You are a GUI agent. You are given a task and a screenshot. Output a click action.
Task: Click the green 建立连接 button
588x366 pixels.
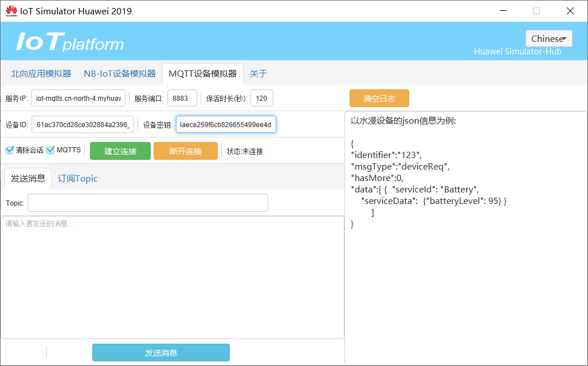click(x=120, y=151)
